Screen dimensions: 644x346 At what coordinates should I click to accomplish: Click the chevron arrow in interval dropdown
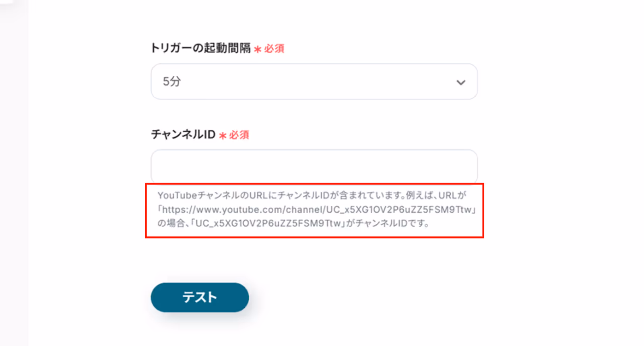click(x=461, y=82)
